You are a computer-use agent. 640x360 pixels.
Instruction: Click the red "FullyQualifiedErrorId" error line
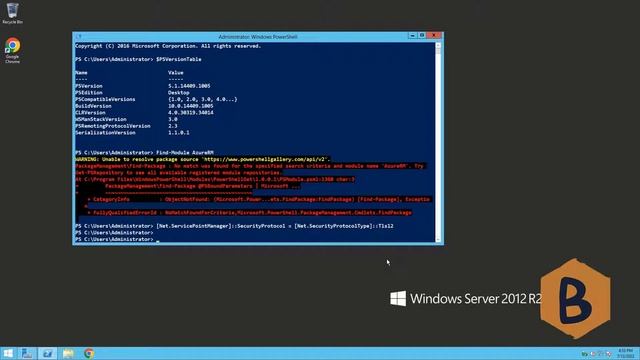(x=250, y=213)
